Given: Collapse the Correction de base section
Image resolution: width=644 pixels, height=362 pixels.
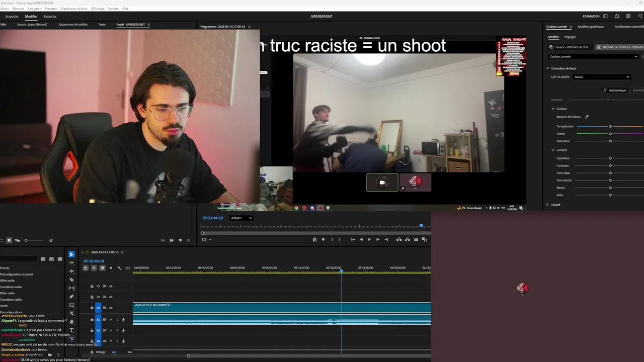Looking at the screenshot, I should [548, 68].
